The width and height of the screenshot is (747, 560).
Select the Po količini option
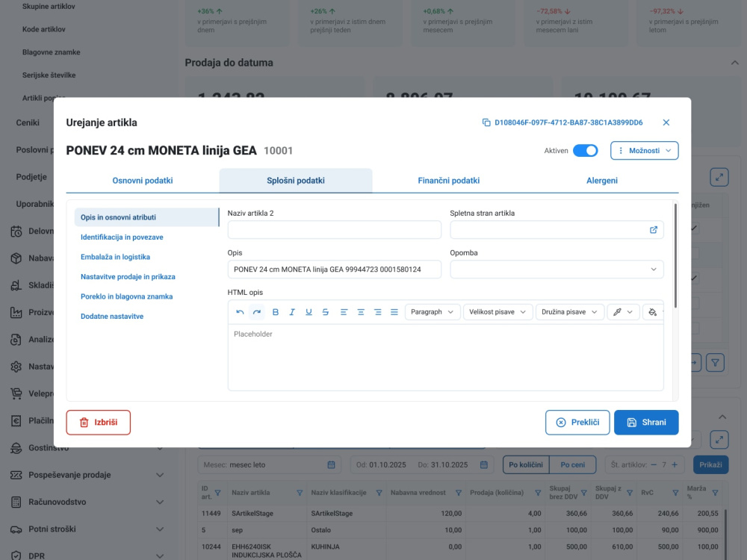pyautogui.click(x=525, y=464)
